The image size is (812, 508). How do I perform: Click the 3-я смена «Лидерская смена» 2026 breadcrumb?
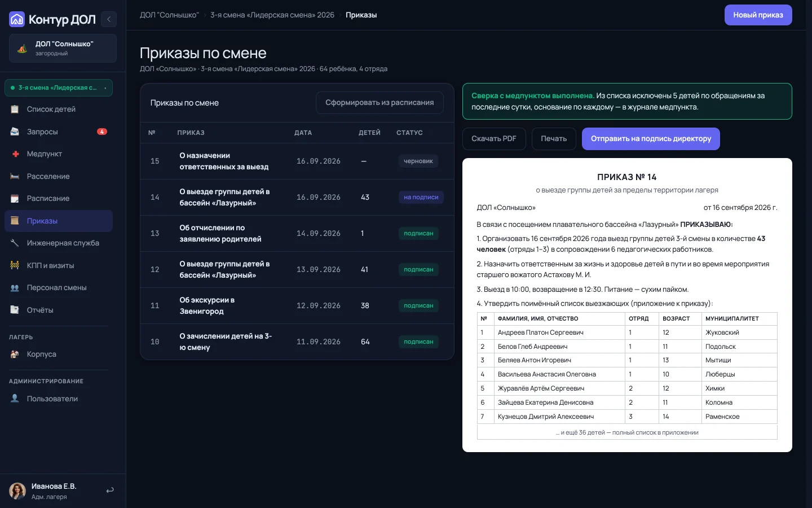(272, 15)
